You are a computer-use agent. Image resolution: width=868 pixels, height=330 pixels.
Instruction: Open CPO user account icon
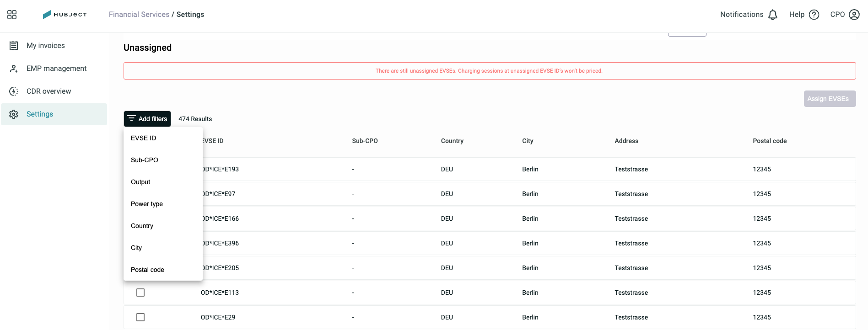(854, 15)
